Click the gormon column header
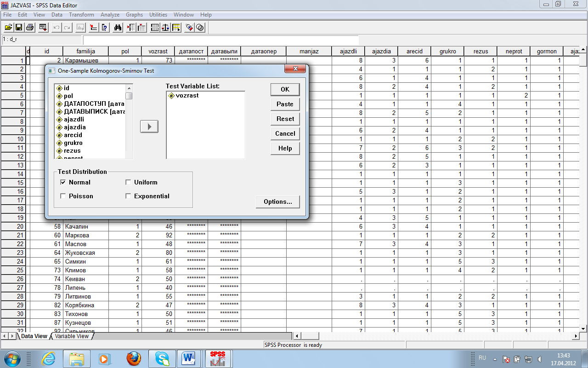This screenshot has height=368, width=588. (547, 51)
